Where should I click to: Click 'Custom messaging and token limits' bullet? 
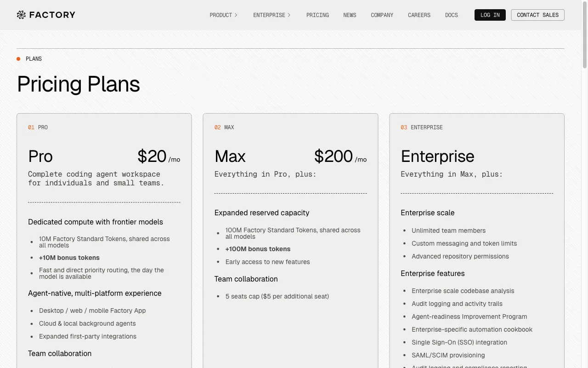tap(464, 244)
